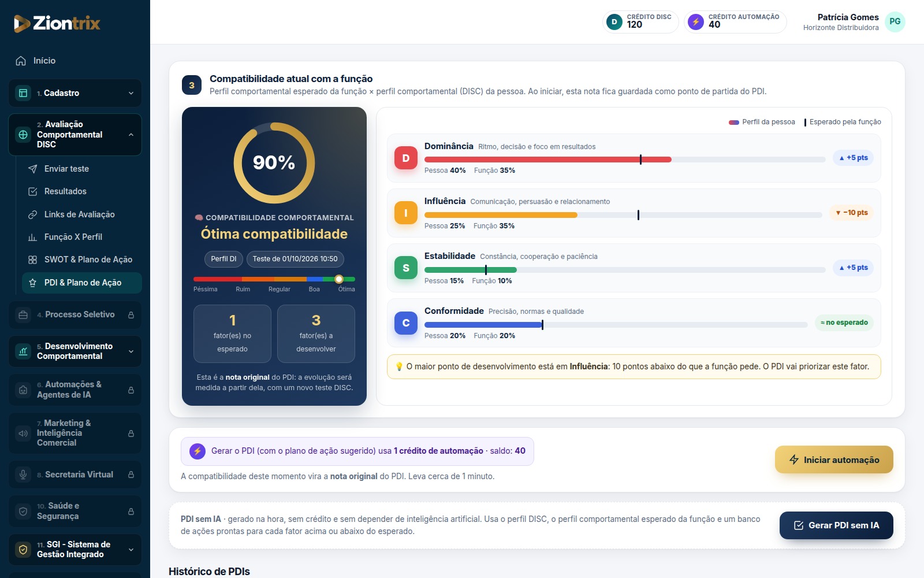Click the PDI & Plano de Ação star icon

click(33, 283)
